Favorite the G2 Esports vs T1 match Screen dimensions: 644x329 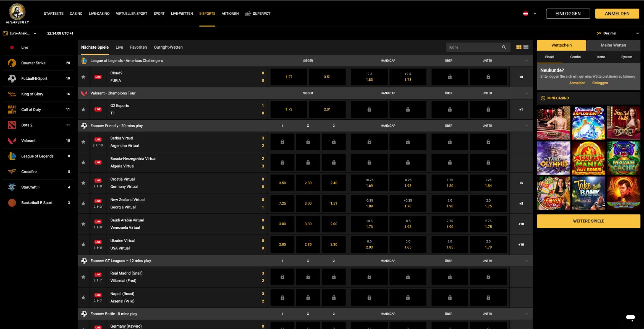83,109
